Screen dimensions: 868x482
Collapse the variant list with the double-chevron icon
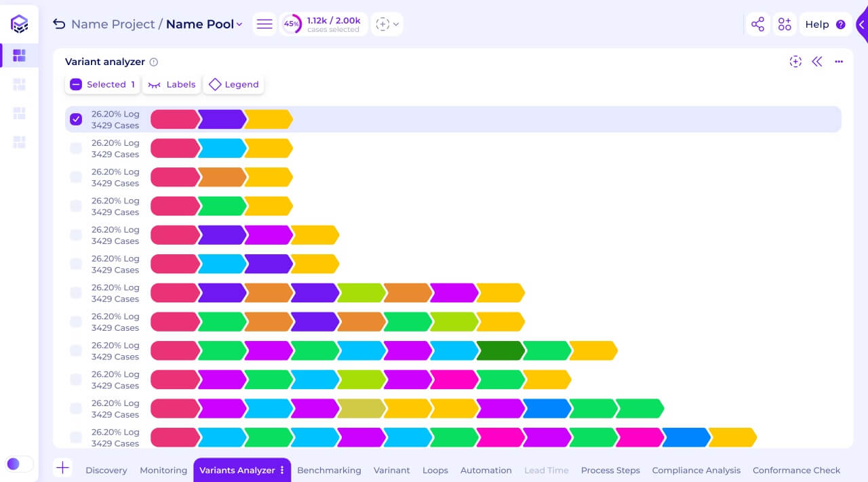[817, 62]
